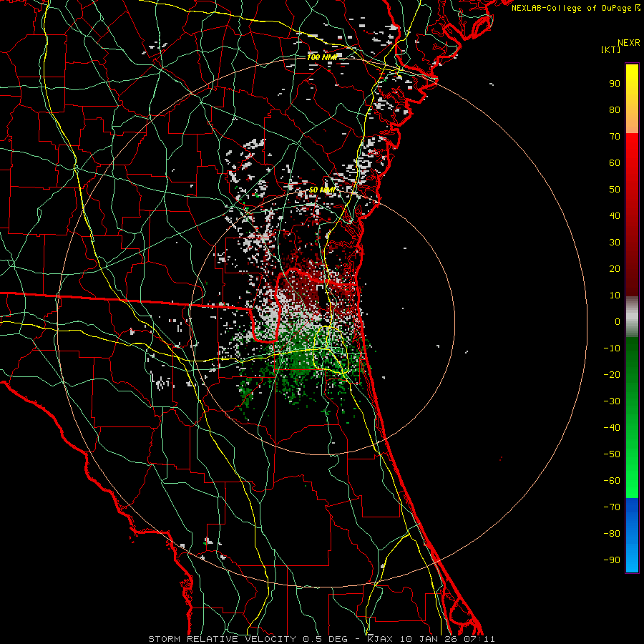644x644 pixels.
Task: Click the positive 80 scale value
Action: coord(615,110)
